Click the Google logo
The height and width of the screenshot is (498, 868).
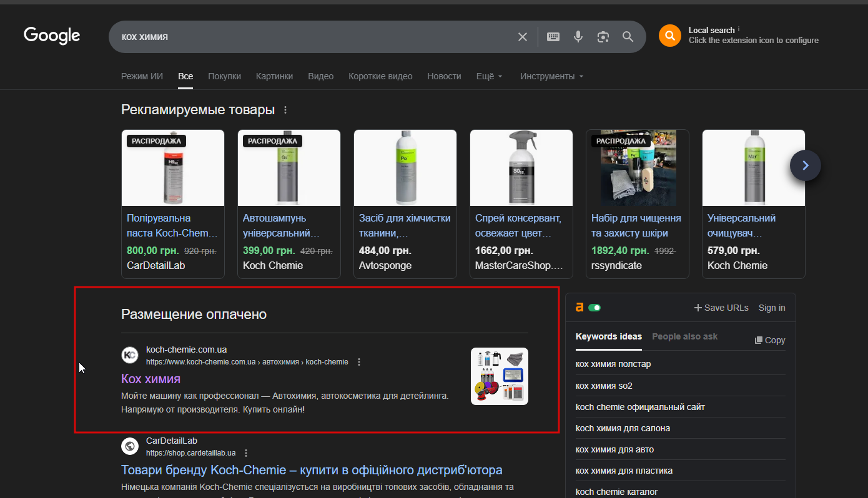(x=52, y=36)
